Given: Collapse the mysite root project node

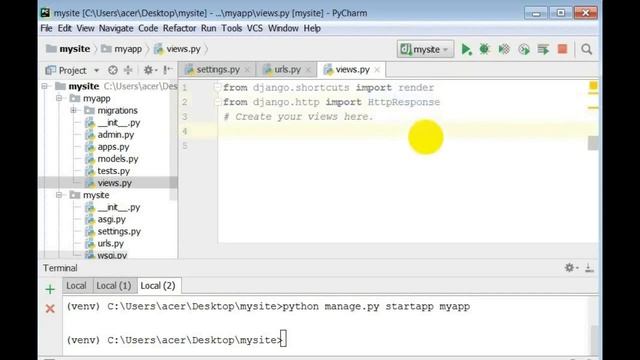Looking at the screenshot, I should (45, 86).
